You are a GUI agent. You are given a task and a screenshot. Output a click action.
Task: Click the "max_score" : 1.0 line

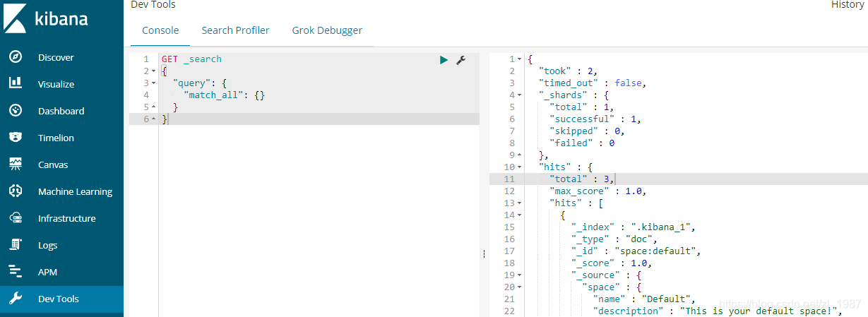tap(598, 191)
